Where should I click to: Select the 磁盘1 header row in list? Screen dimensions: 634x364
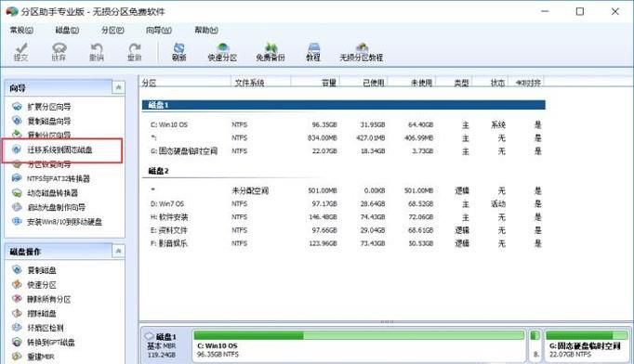pyautogui.click(x=344, y=105)
